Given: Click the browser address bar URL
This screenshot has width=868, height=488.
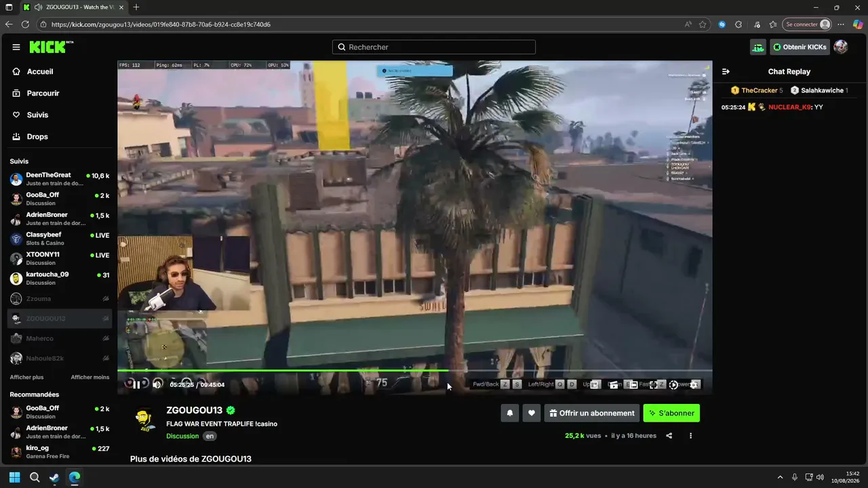Looking at the screenshot, I should (x=161, y=24).
